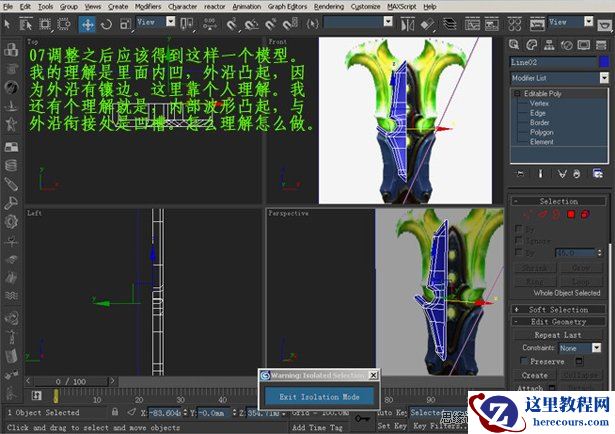Open the Rendering menu

point(329,7)
